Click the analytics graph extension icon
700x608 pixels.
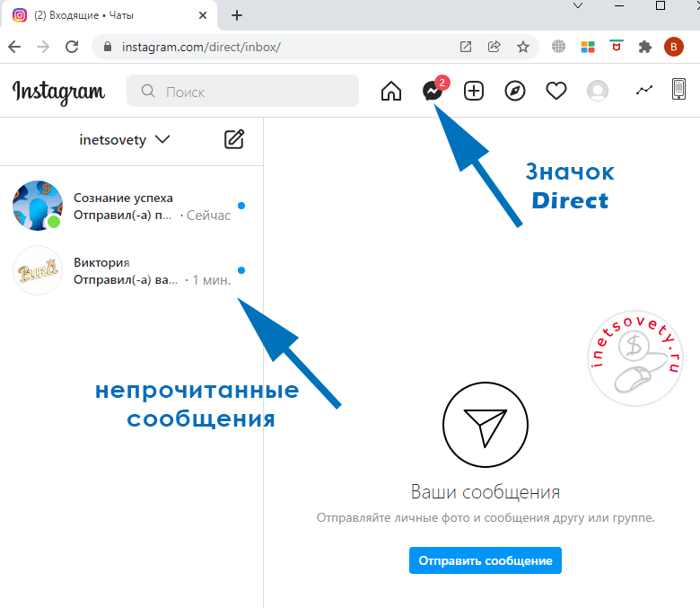pos(644,90)
